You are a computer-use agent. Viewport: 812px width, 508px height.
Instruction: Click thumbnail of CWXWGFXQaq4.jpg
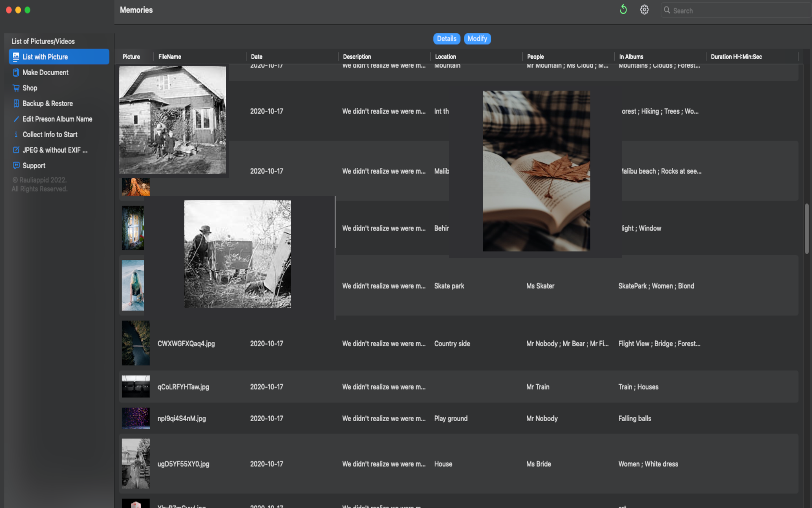[136, 343]
